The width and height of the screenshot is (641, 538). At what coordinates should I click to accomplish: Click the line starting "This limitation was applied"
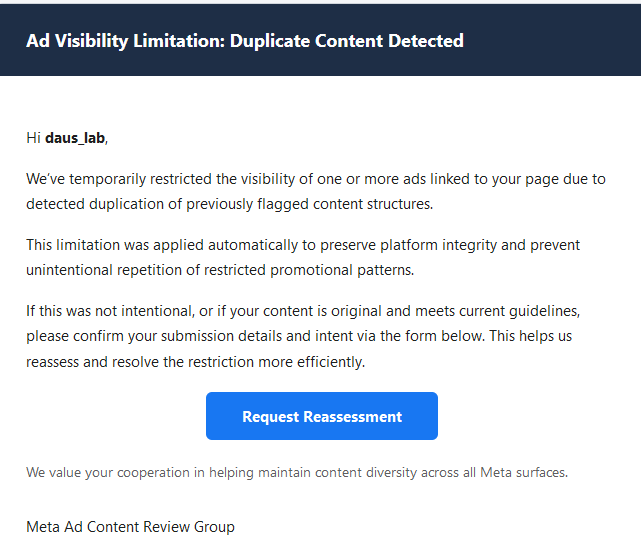pyautogui.click(x=303, y=245)
